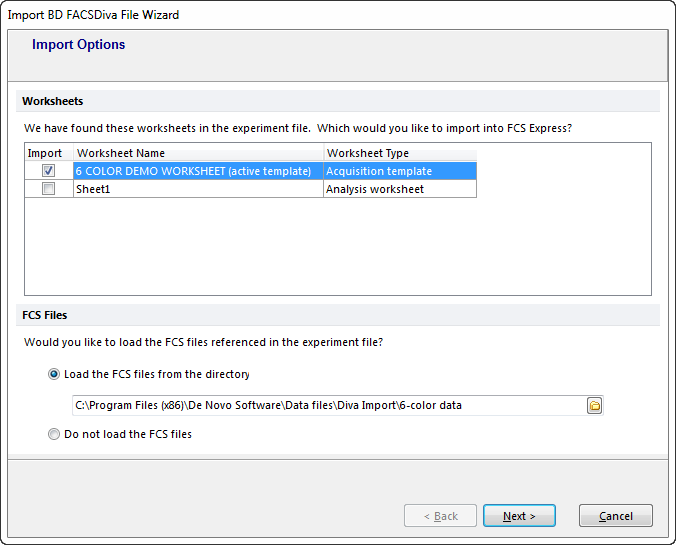Image resolution: width=676 pixels, height=545 pixels.
Task: Uncheck the 6 COLOR DEMO WORKSHEET import checkbox
Action: [x=49, y=171]
